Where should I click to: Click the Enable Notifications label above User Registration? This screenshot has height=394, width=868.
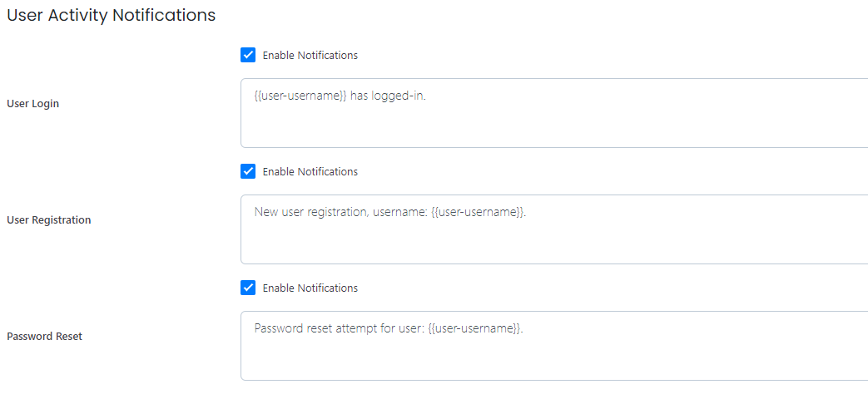click(x=310, y=171)
